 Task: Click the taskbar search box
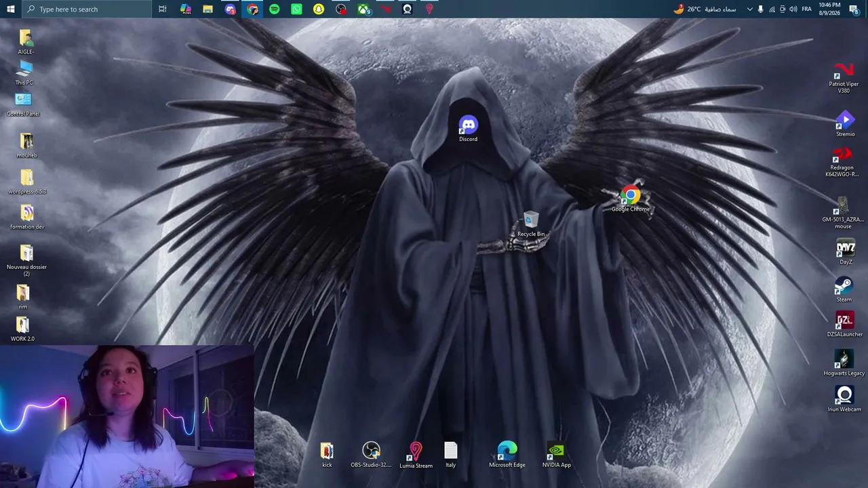coord(87,9)
